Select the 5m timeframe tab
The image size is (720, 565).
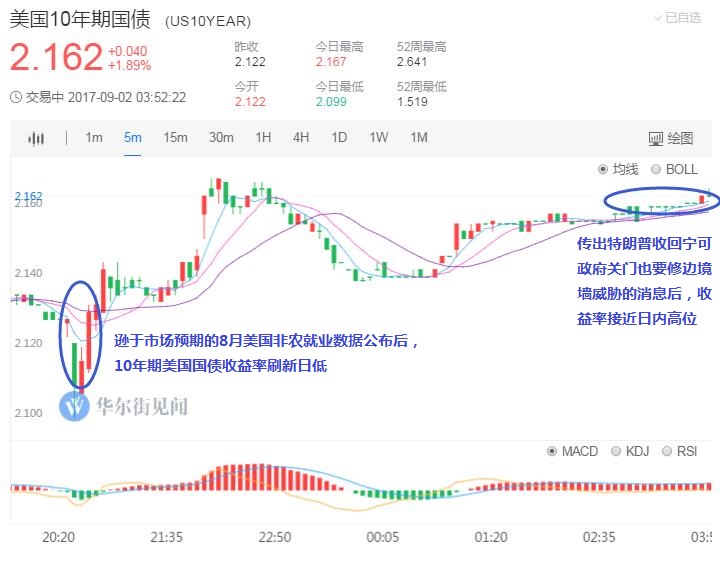(133, 137)
